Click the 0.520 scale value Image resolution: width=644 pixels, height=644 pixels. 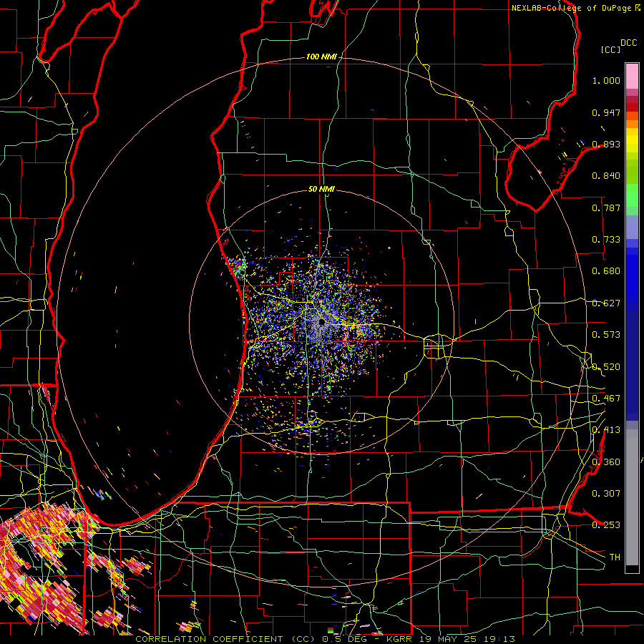pyautogui.click(x=606, y=367)
